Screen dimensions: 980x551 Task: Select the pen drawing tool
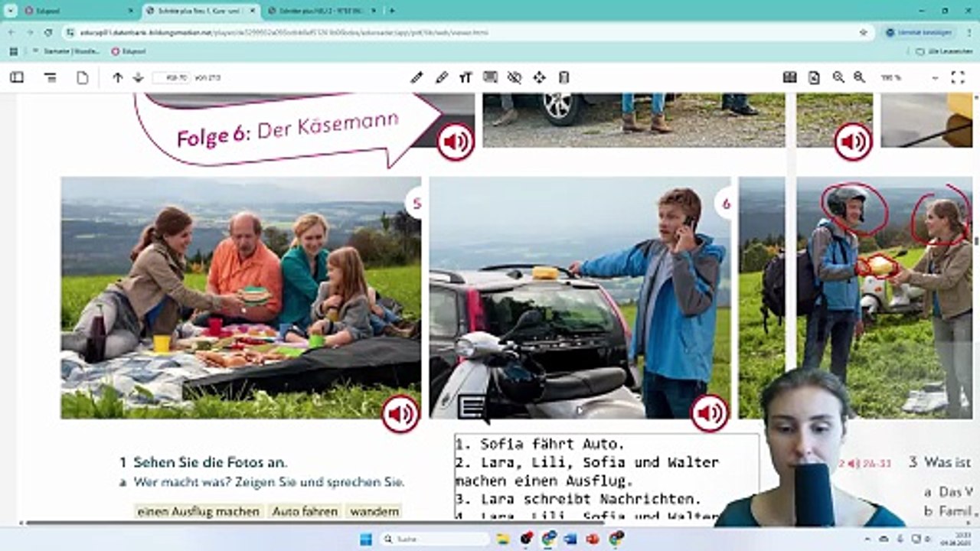coord(416,77)
